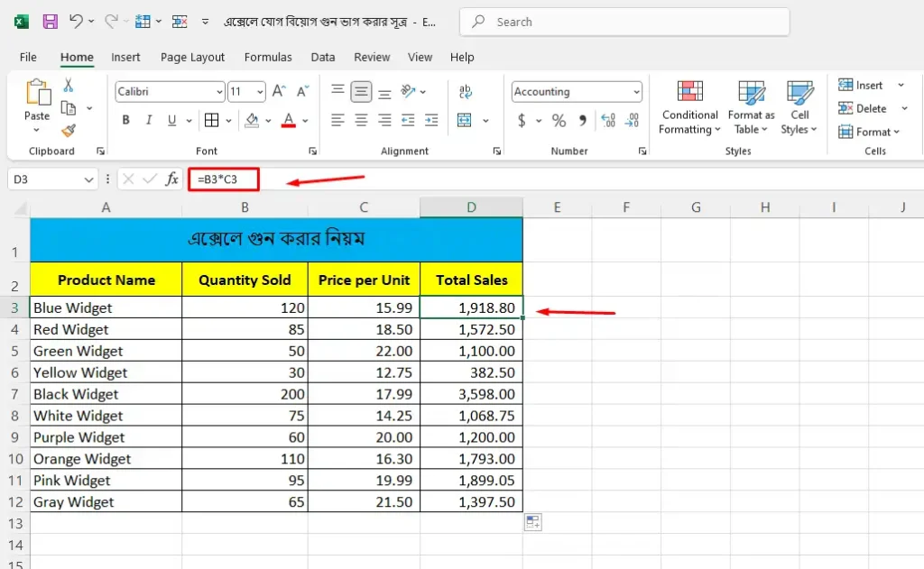Select Middle Align icon
Image resolution: width=924 pixels, height=569 pixels.
click(x=361, y=91)
